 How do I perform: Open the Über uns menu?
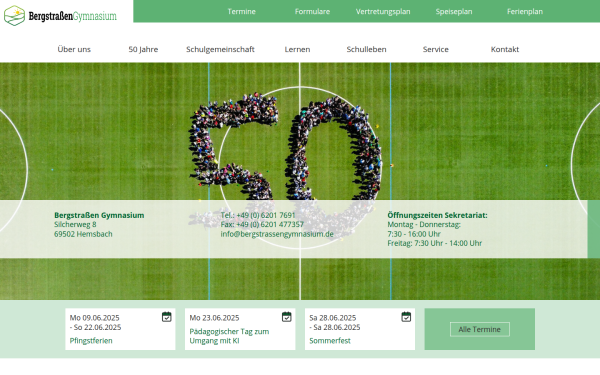[74, 49]
